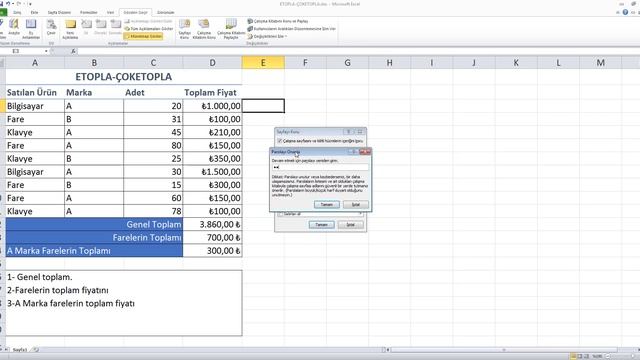Open the Sayfa Düzeni ribbon tab
Image resolution: width=640 pixels, height=360 pixels.
pos(59,12)
